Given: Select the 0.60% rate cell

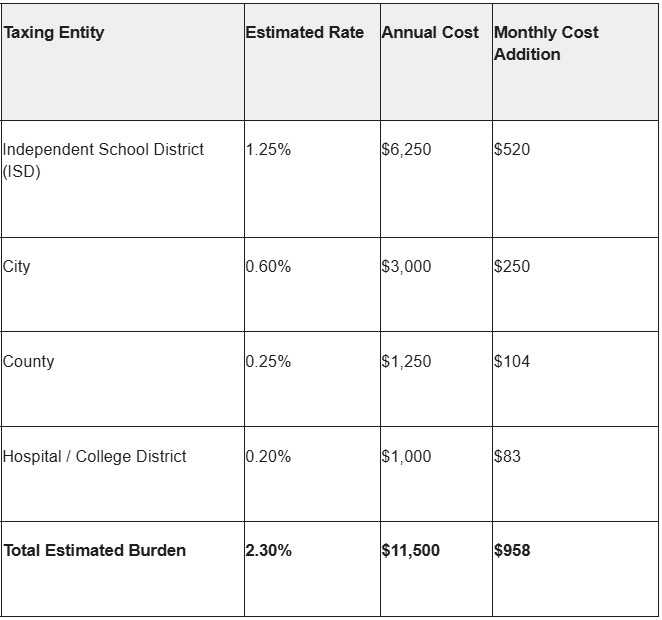Looking at the screenshot, I should 268,267.
